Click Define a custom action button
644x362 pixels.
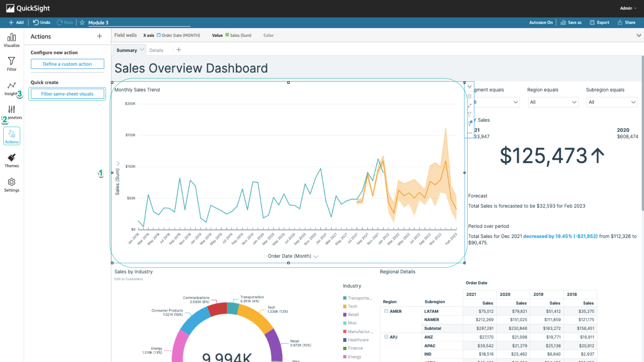[x=67, y=64]
